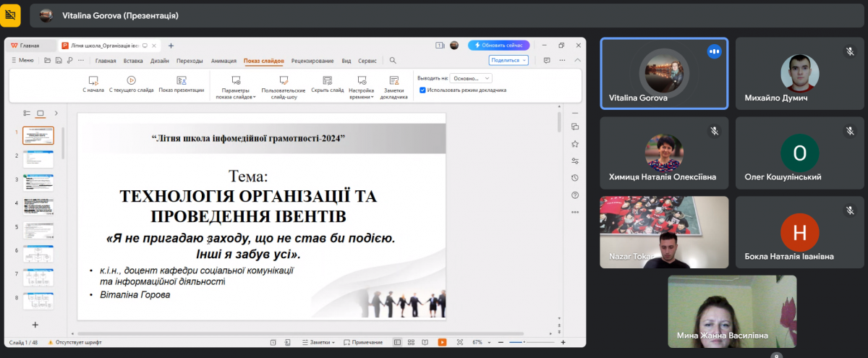Switch thumbnail pane to outline view icon
The image size is (868, 358).
click(x=27, y=114)
